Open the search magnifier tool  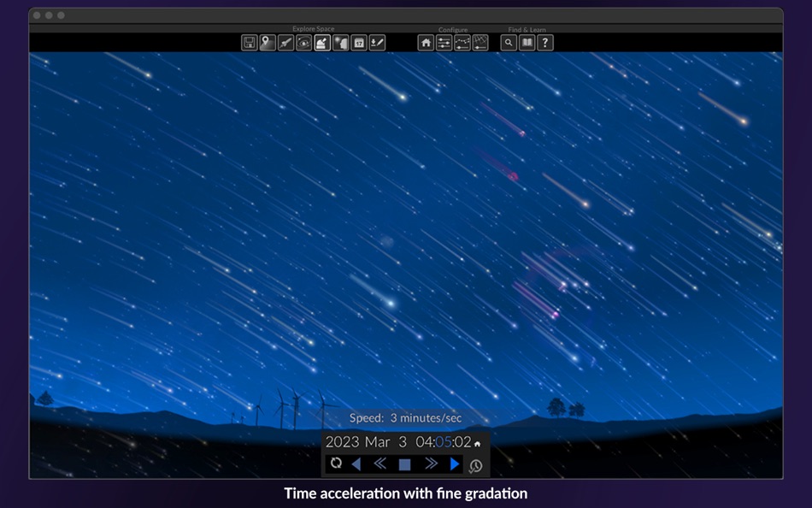[x=507, y=43]
